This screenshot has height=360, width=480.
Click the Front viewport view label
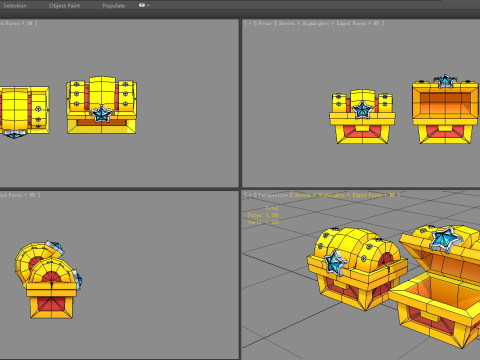(x=265, y=23)
